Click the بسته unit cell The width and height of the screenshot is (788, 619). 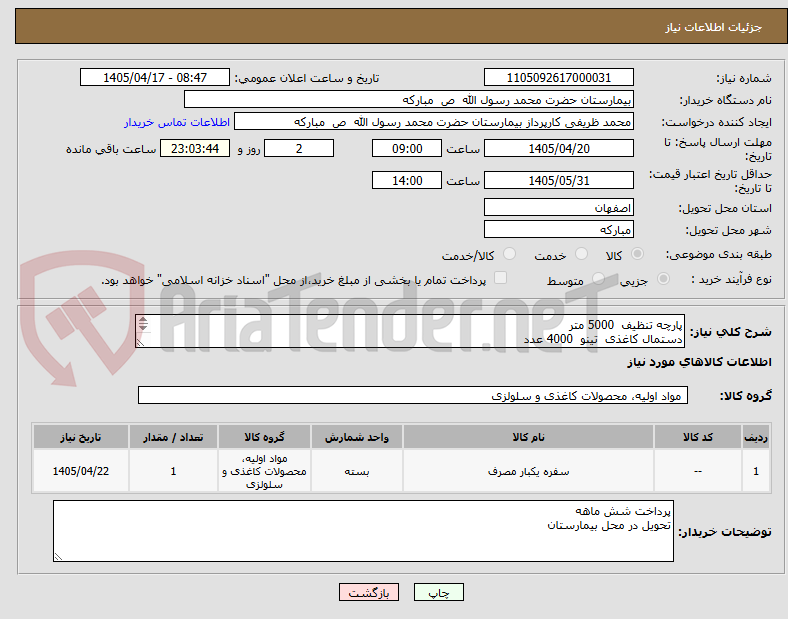357,471
